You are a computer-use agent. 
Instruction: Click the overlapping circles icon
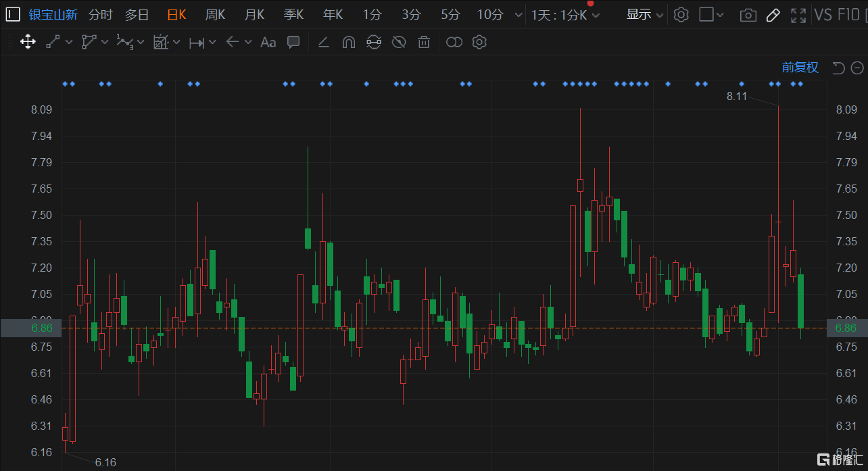tap(454, 43)
